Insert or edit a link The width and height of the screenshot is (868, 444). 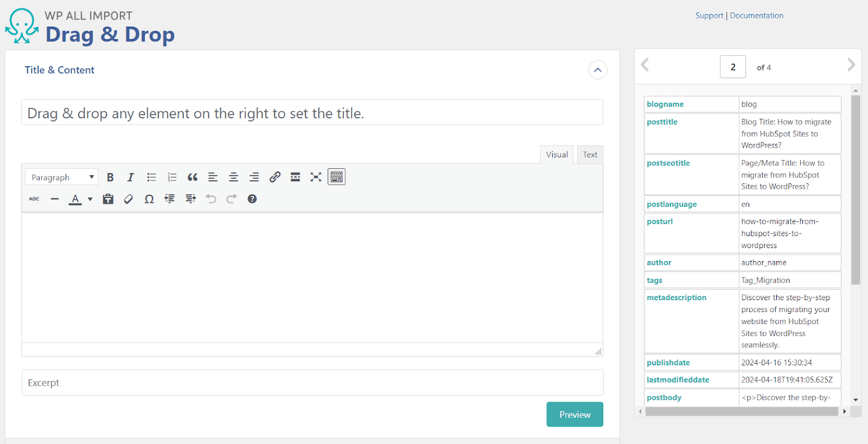click(275, 177)
